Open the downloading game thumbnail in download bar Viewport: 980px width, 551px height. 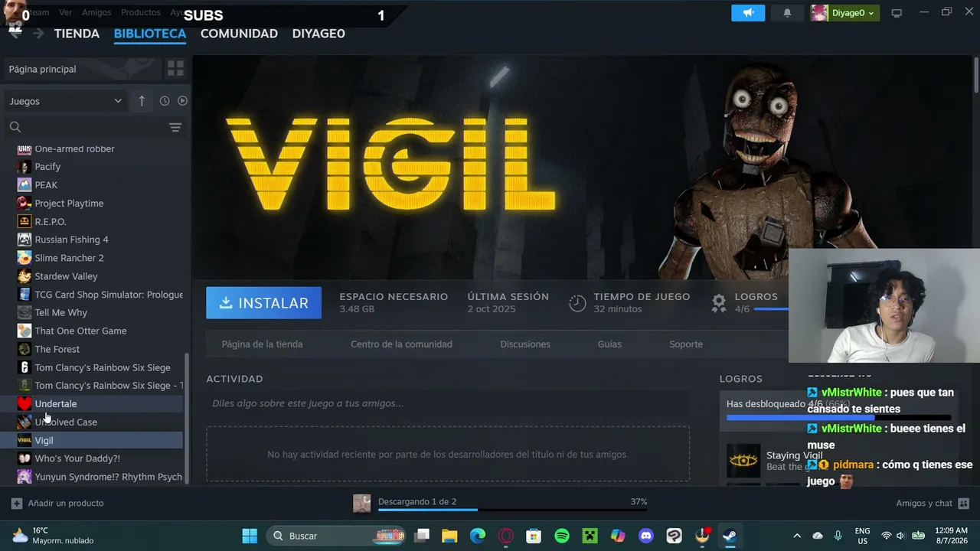362,503
